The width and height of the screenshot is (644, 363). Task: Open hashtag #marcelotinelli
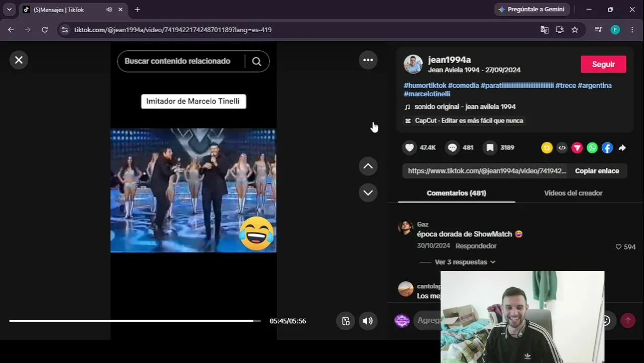pyautogui.click(x=427, y=94)
